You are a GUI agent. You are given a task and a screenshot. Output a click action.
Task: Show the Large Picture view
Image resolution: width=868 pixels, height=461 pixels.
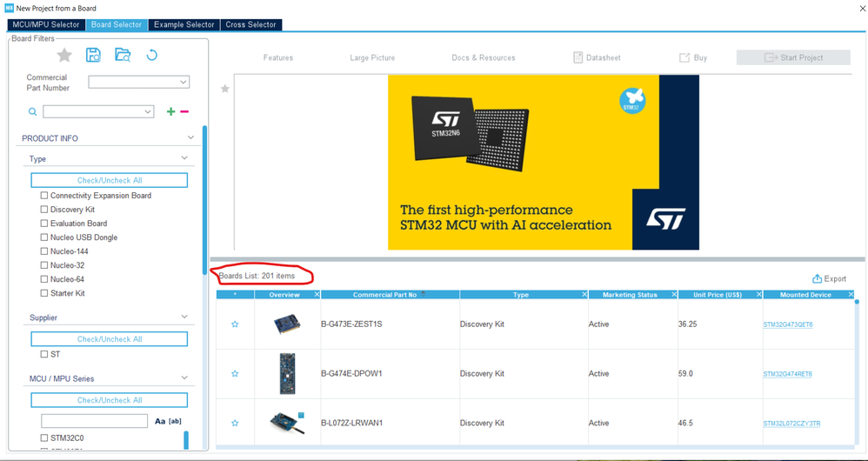(372, 57)
